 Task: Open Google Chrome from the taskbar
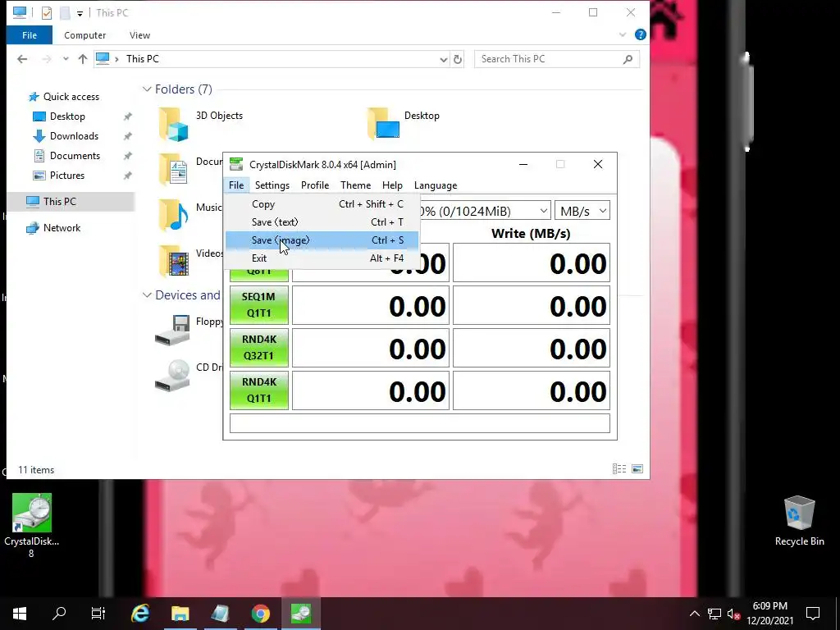tap(260, 614)
